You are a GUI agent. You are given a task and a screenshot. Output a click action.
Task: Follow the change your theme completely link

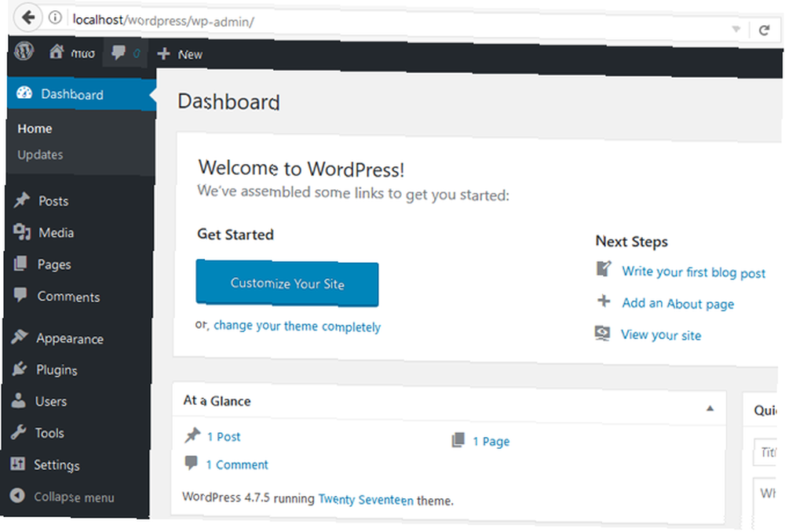tap(298, 326)
